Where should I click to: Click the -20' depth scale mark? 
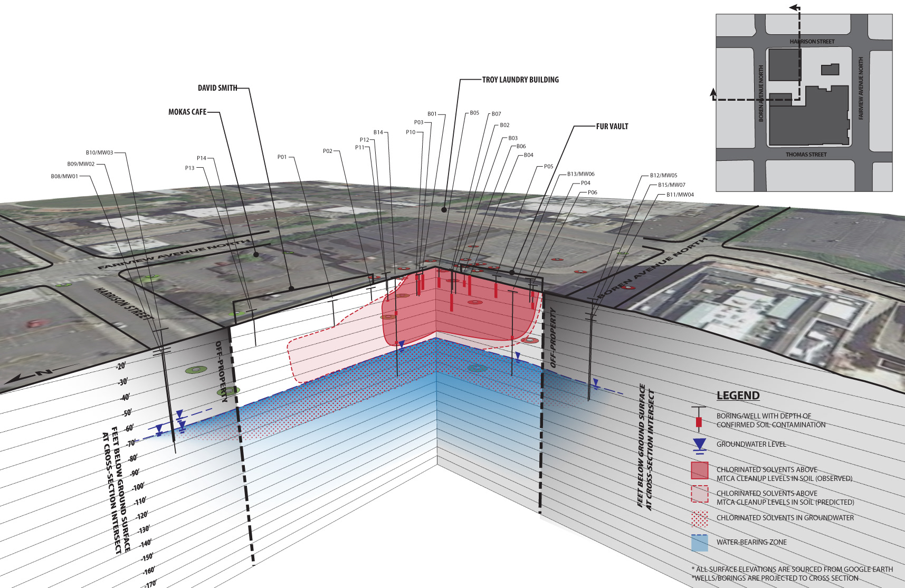point(121,366)
